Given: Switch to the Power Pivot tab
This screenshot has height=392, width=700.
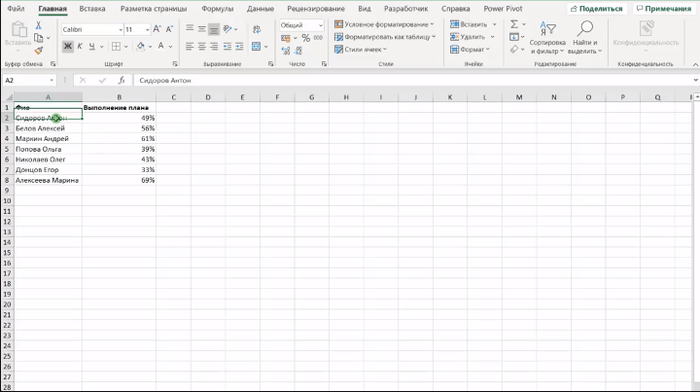Looking at the screenshot, I should (503, 8).
